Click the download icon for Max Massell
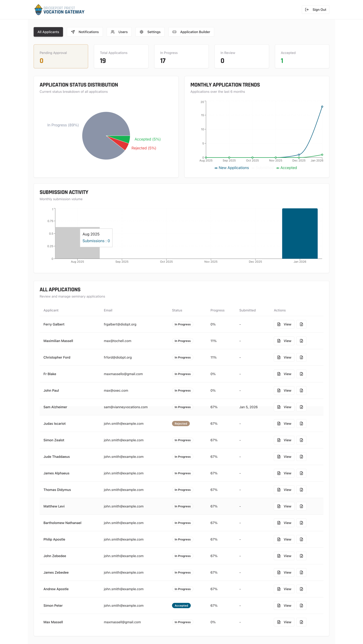The height and width of the screenshot is (644, 363). (x=301, y=622)
